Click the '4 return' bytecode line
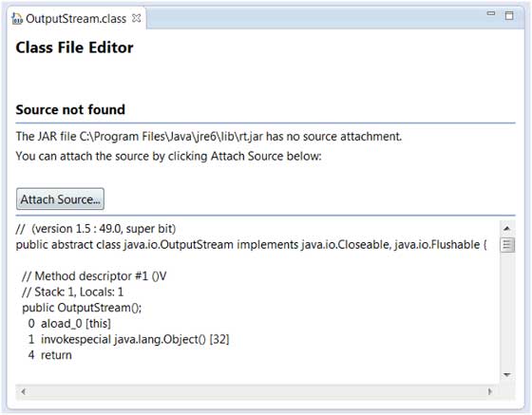This screenshot has height=415, width=532. [49, 355]
